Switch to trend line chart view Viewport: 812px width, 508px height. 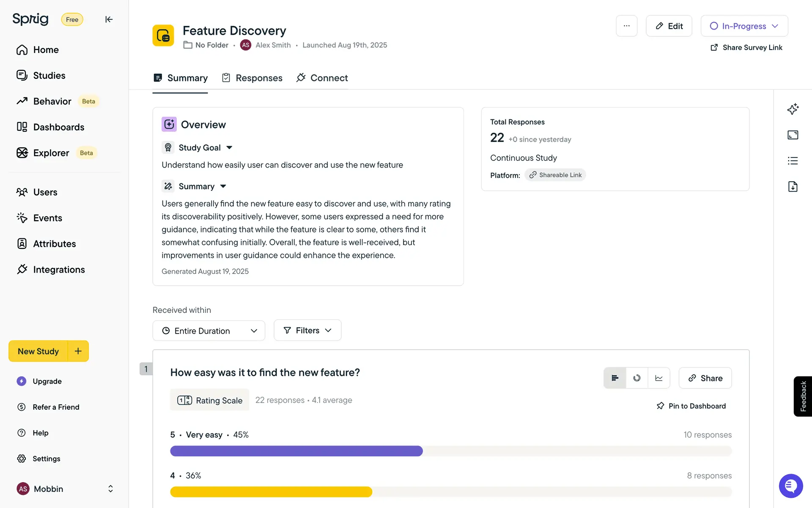coord(659,378)
